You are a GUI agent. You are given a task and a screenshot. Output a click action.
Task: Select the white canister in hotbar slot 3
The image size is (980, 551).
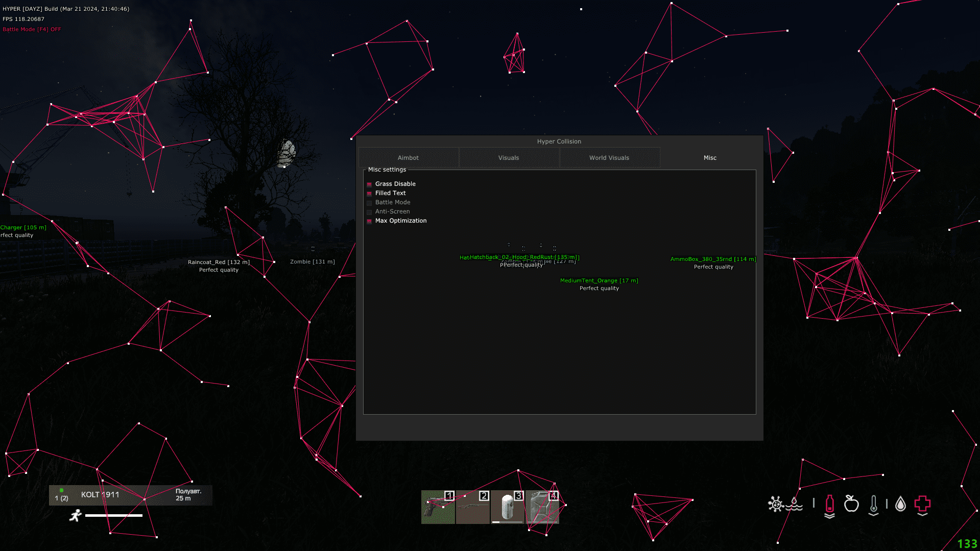[507, 507]
